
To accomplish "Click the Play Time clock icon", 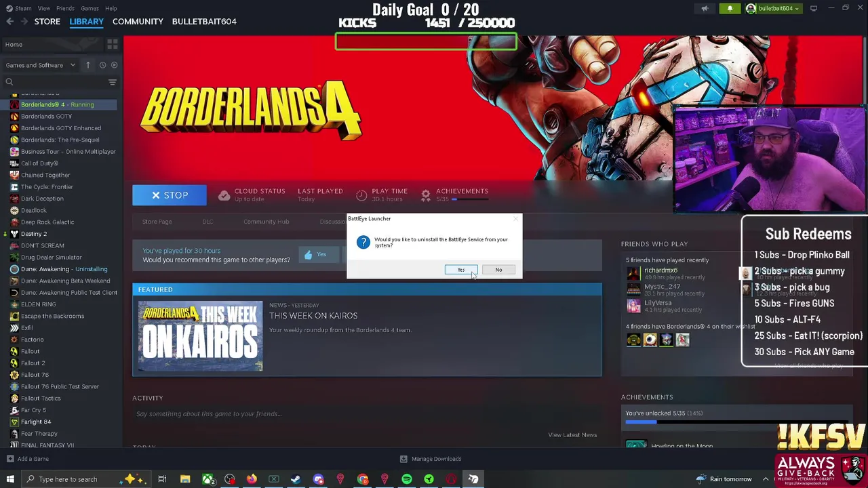I will tap(361, 195).
